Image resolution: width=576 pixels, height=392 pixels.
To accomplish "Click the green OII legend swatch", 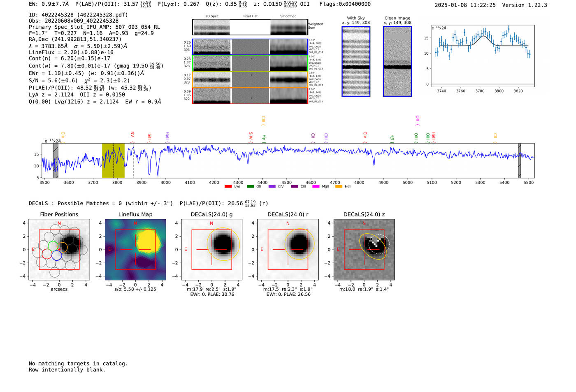I will [250, 187].
